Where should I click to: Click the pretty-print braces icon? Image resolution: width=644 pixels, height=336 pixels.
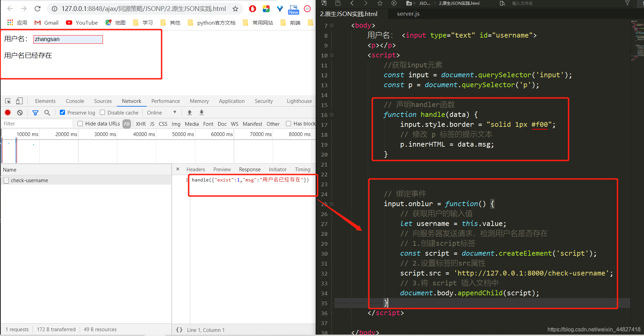tap(179, 330)
